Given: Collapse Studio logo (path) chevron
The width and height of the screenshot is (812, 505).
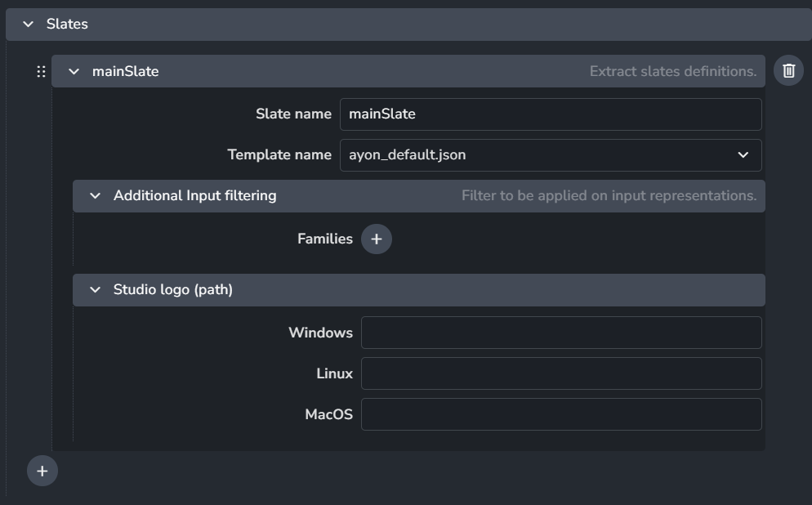Looking at the screenshot, I should click(x=96, y=290).
